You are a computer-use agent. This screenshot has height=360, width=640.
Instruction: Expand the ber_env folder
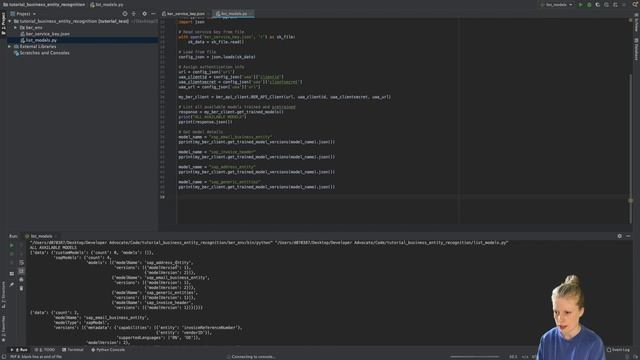16,28
